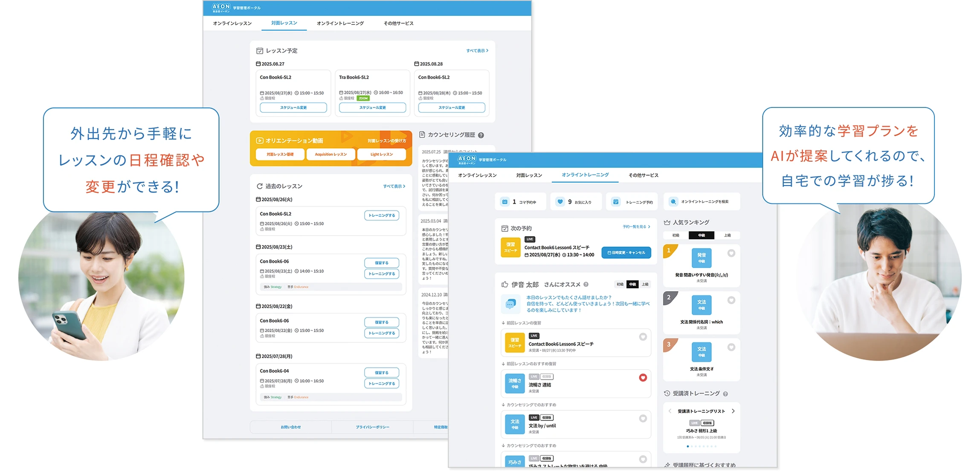This screenshot has height=473, width=980.
Task: Go to next 受講済トレーニングリスト item
Action: (x=734, y=411)
